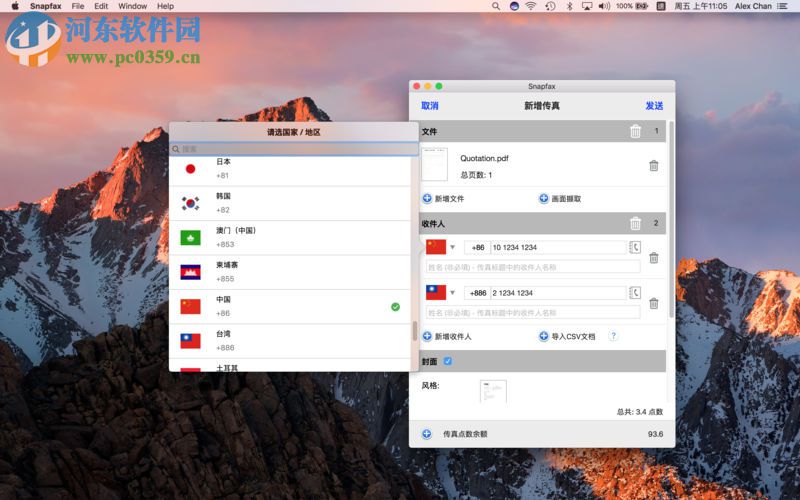Screen dimensions: 800x500
Task: Click the 导入CSV文档 import link
Action: [573, 336]
